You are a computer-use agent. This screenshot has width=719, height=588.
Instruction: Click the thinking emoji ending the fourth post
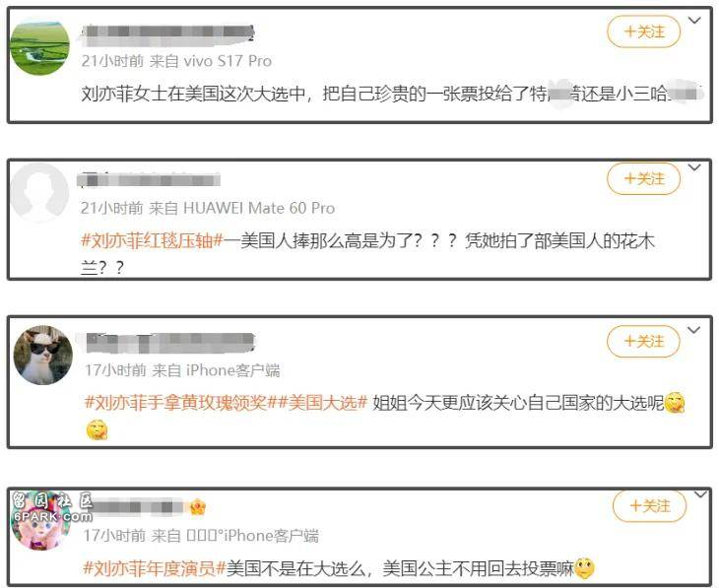584,568
